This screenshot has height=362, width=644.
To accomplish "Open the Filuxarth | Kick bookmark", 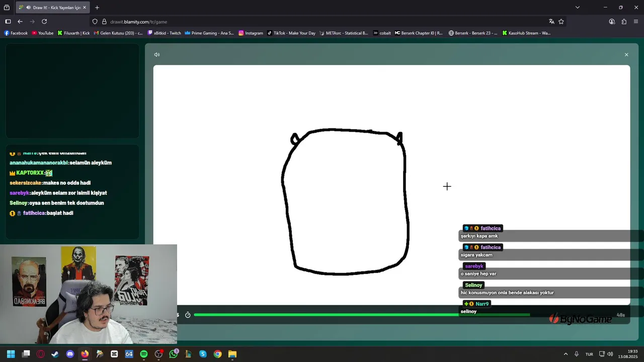I will click(73, 33).
